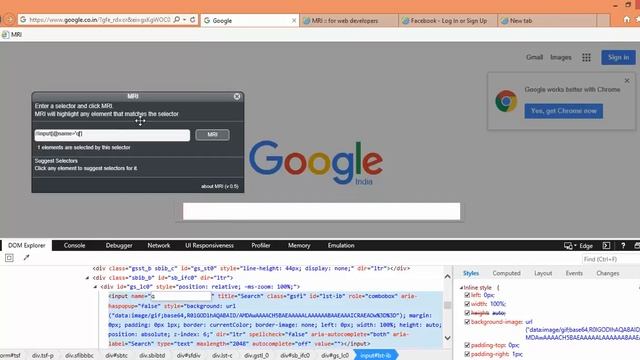The width and height of the screenshot is (640, 360).
Task: Collapse the div sbib_b node
Action: [x=87, y=278]
